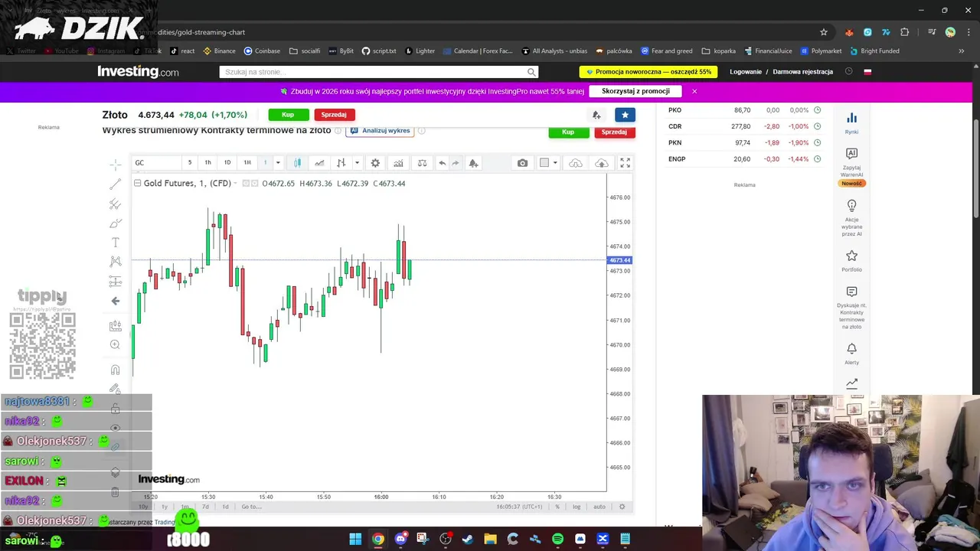Open time interval dropdown arrow
This screenshot has height=551, width=980.
278,163
